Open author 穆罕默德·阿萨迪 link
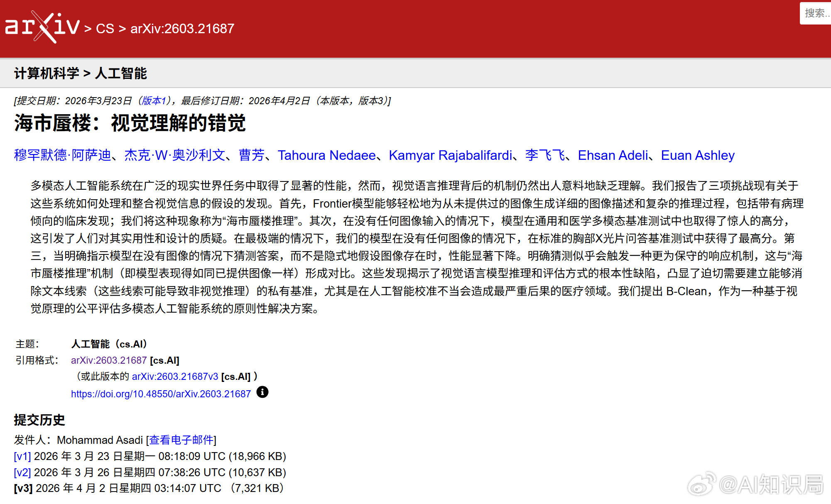This screenshot has height=504, width=831. (x=62, y=155)
